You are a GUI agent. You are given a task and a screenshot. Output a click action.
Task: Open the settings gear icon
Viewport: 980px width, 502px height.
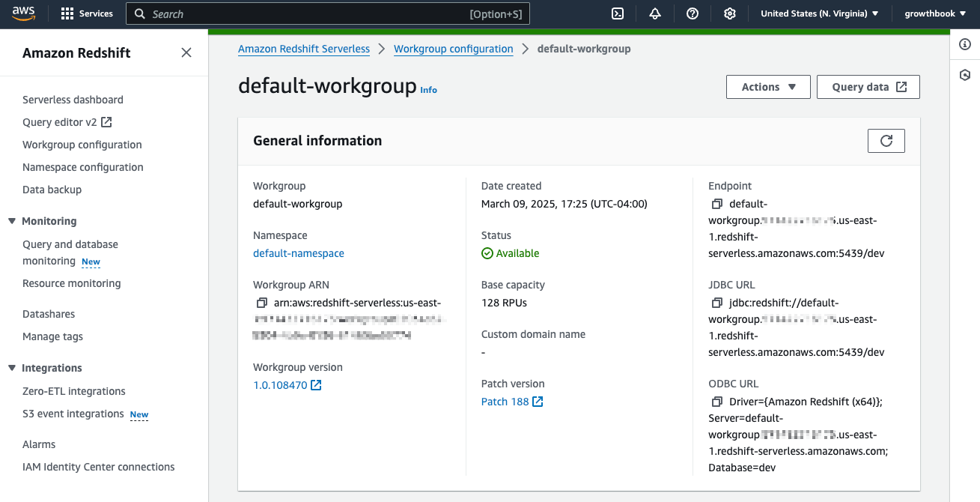coord(730,13)
